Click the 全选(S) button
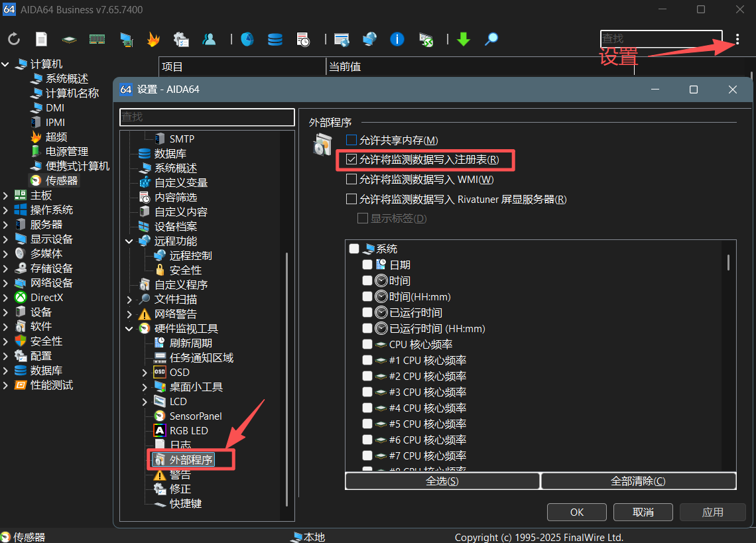This screenshot has height=543, width=756. 442,481
